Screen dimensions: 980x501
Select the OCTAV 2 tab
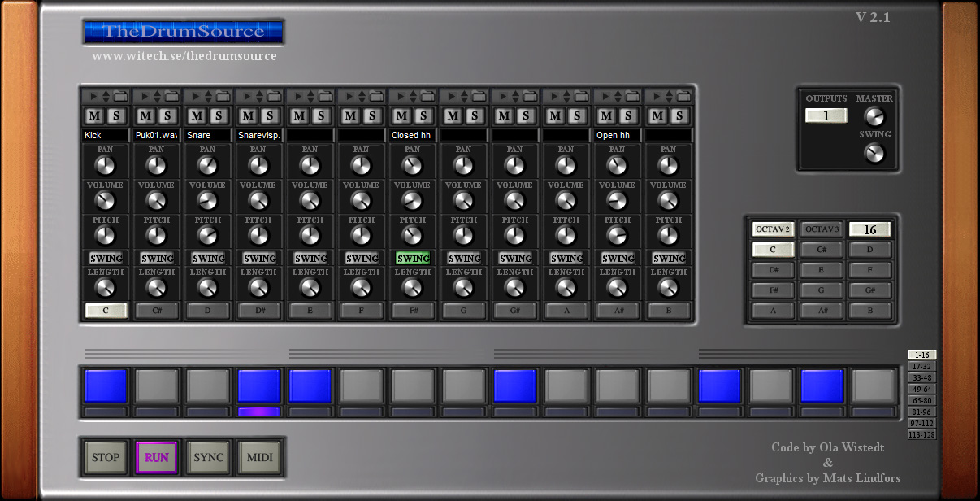(773, 229)
